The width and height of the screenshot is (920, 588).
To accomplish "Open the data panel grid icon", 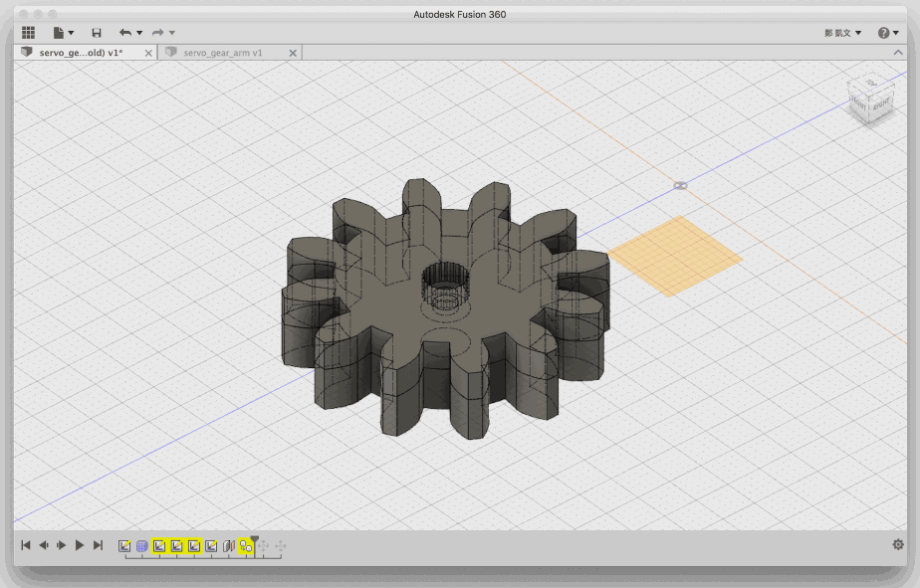I will coord(28,33).
